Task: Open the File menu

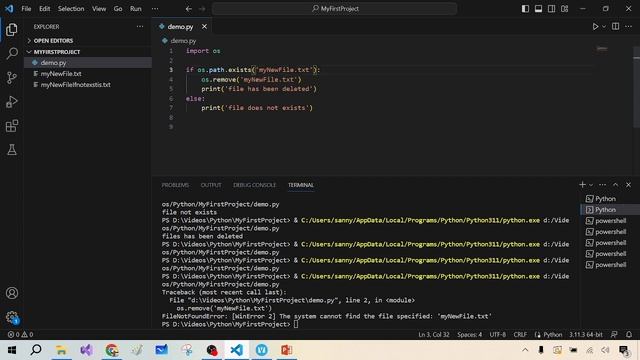Action: [x=26, y=9]
